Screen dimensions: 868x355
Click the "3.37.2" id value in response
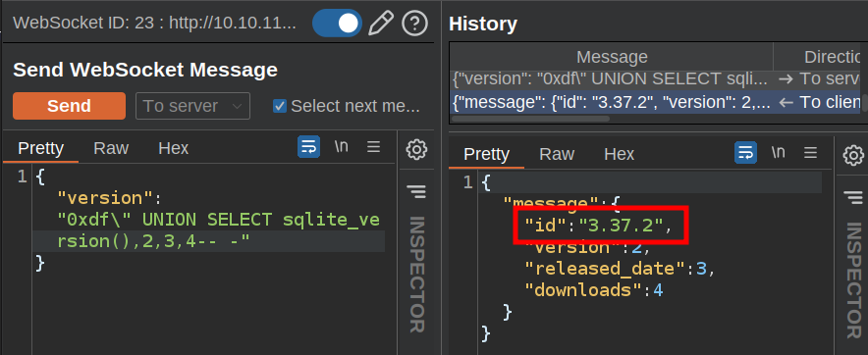[x=622, y=226]
